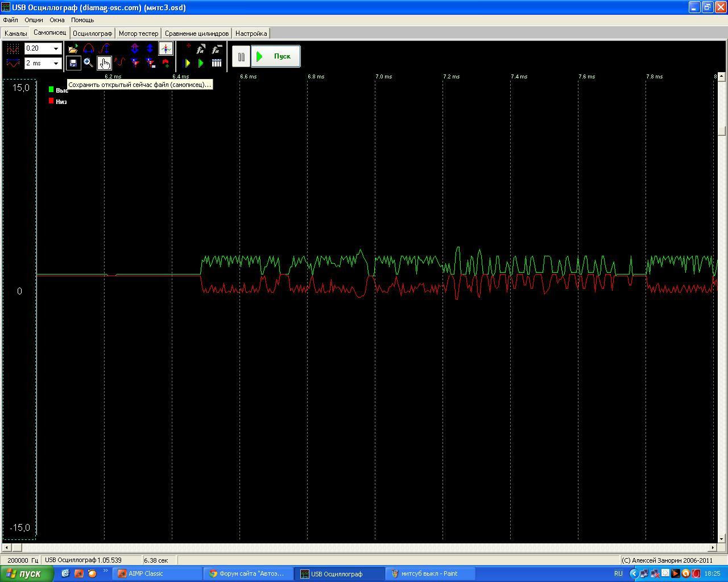Switch to the Сравнение цилиндров tab

[197, 34]
